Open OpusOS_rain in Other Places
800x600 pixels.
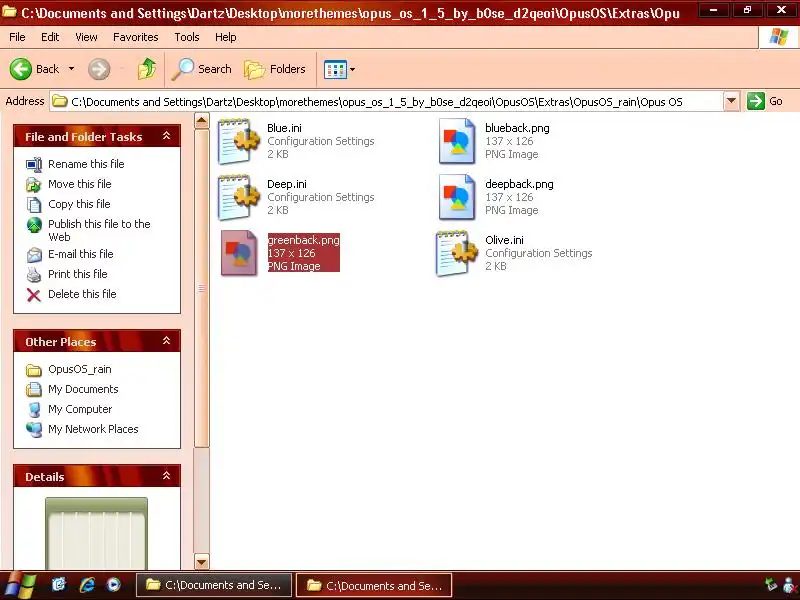coord(80,369)
